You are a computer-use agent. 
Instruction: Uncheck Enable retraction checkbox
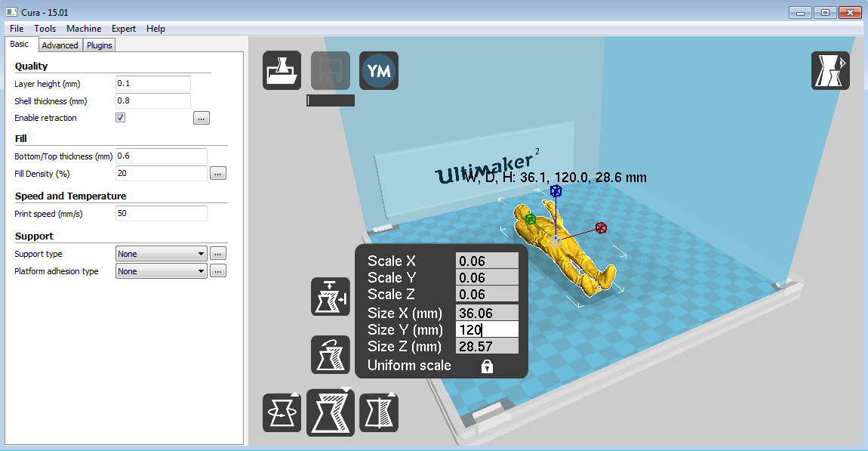point(121,118)
